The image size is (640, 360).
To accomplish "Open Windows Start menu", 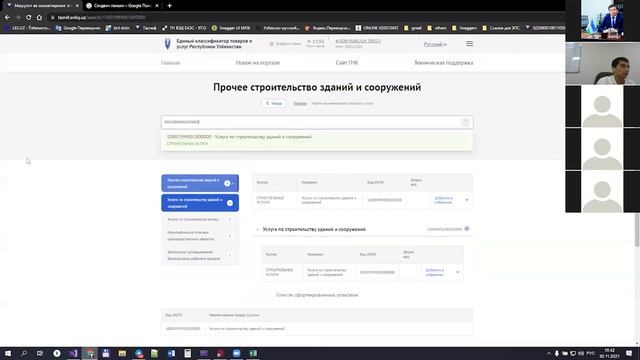I will pos(8,353).
